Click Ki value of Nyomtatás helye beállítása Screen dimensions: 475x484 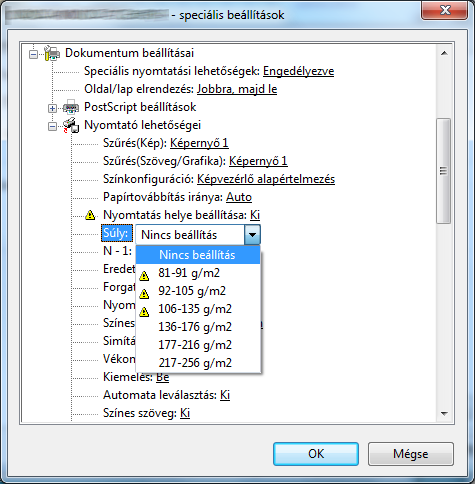point(255,215)
